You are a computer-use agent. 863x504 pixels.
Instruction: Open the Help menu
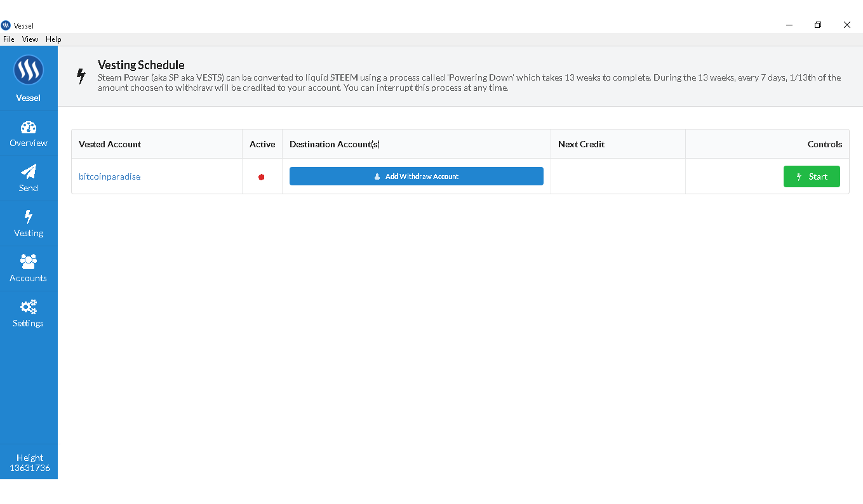[x=53, y=39]
